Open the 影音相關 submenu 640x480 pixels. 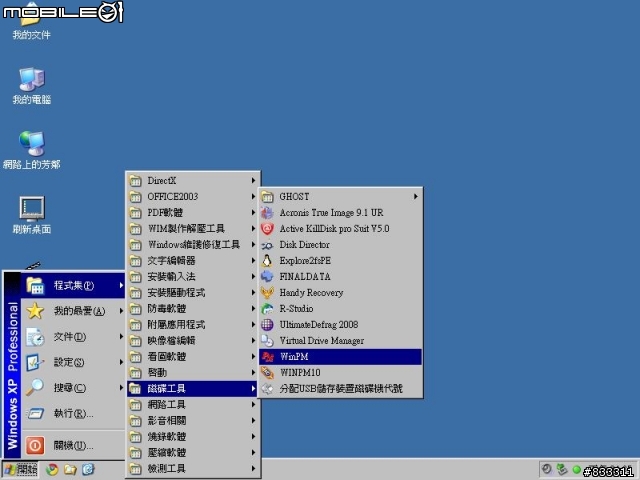coord(193,420)
